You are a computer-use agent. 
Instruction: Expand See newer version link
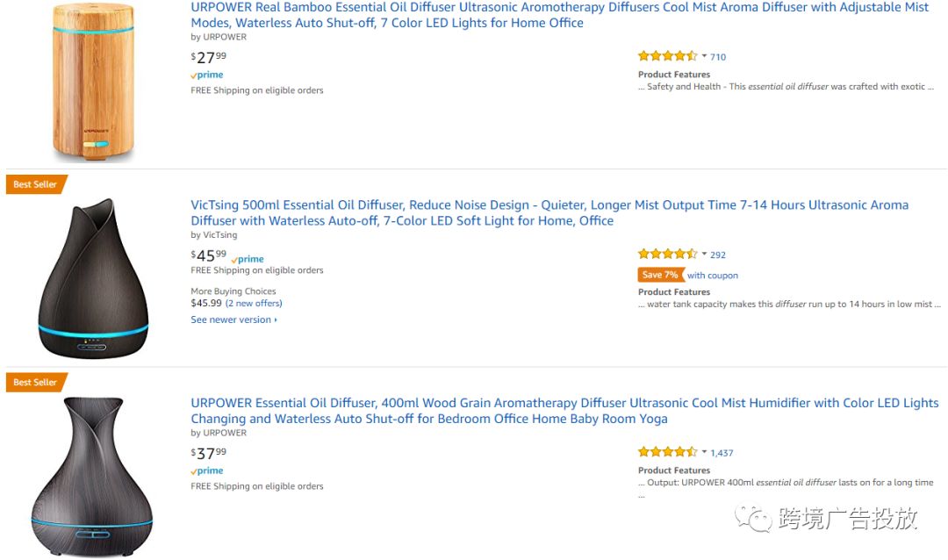[x=234, y=319]
